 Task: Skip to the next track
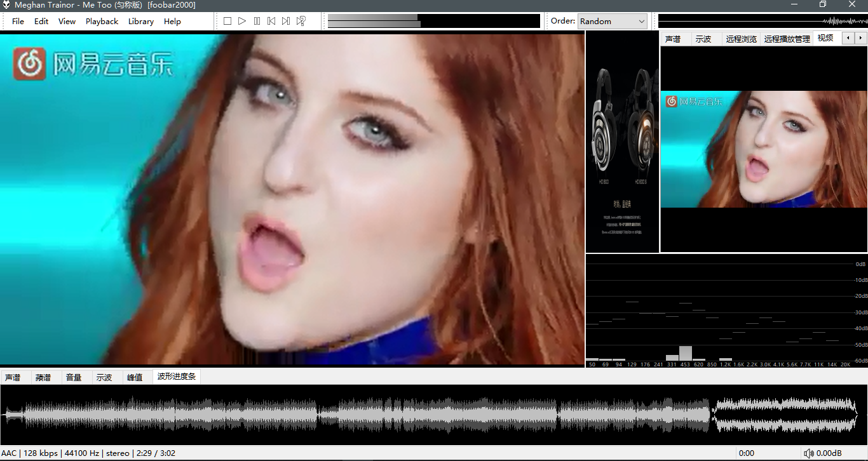pos(286,21)
